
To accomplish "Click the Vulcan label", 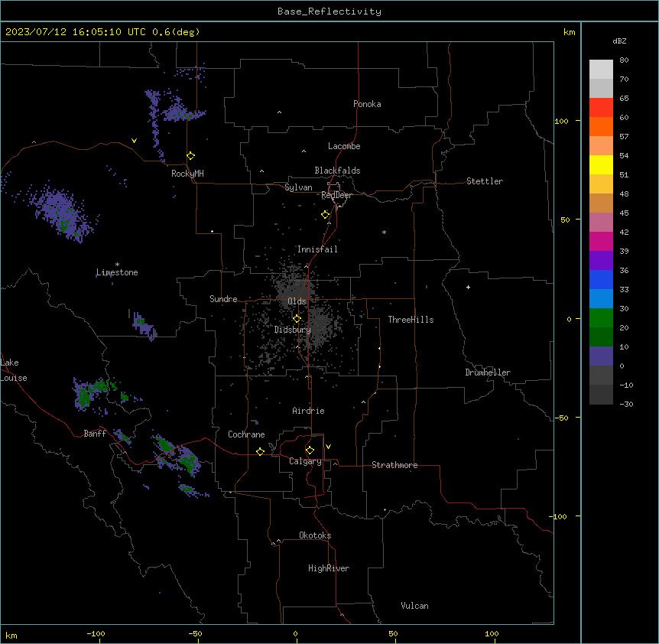I will 414,606.
